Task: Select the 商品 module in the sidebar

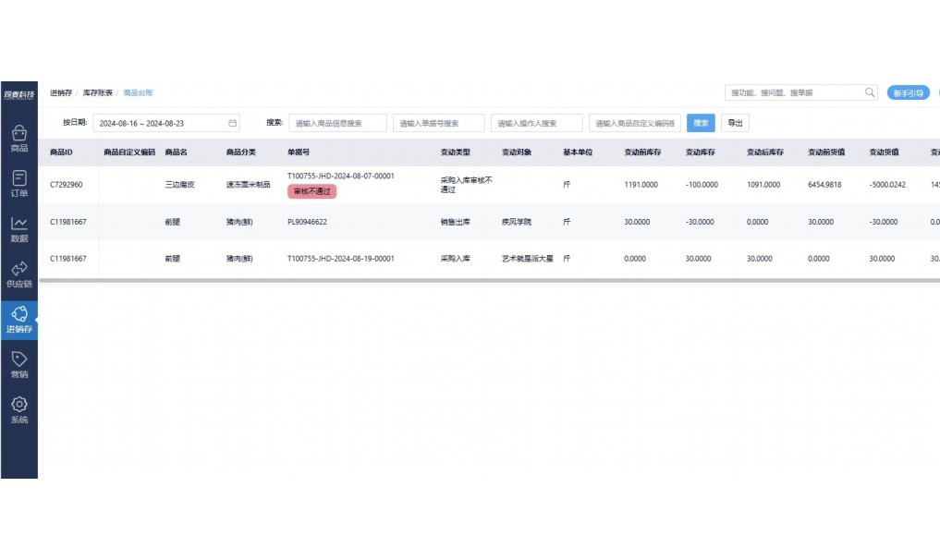Action: tap(18, 139)
